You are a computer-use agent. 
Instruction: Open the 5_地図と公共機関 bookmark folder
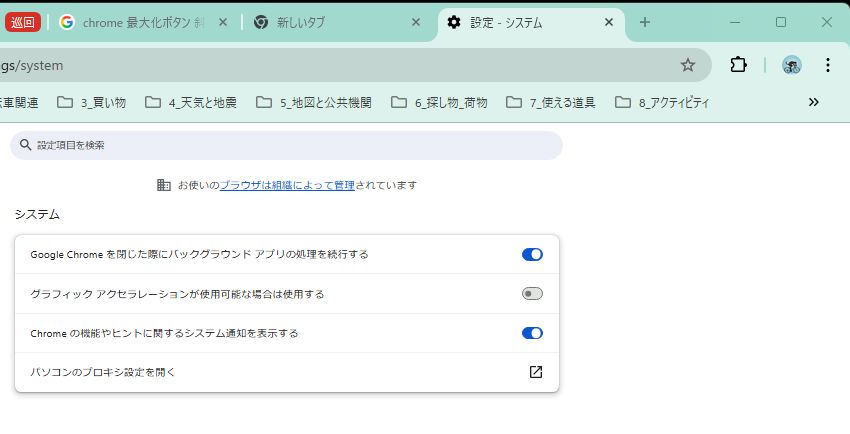click(314, 102)
